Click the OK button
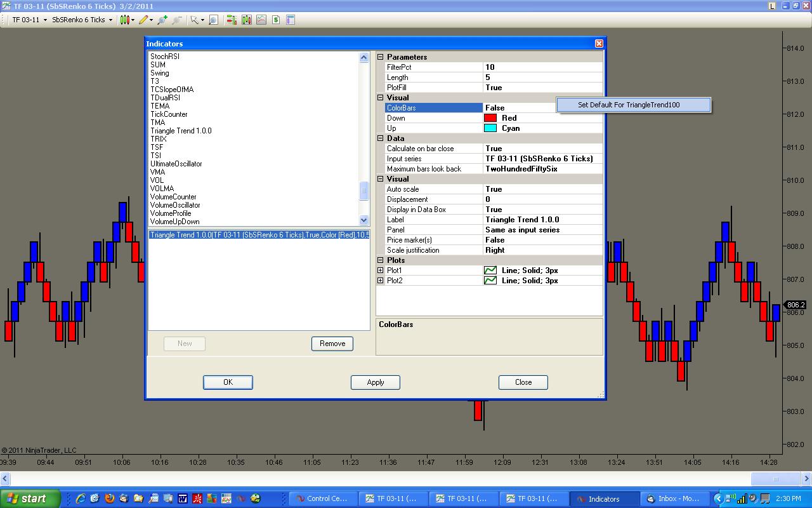 228,382
